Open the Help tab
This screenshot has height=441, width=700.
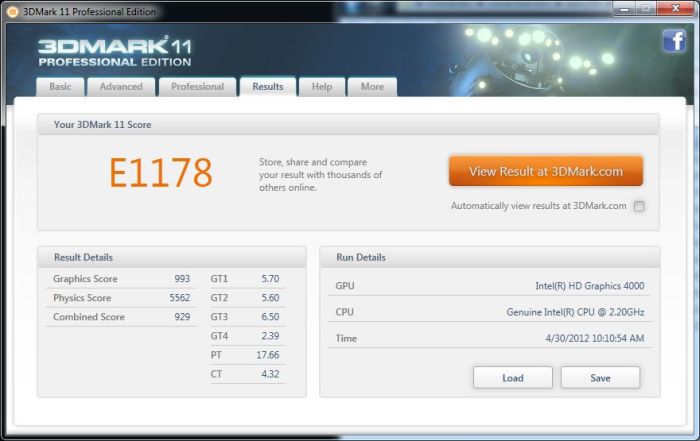pos(322,87)
